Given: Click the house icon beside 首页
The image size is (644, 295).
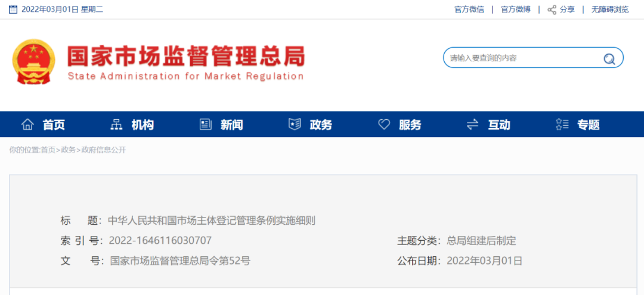Looking at the screenshot, I should pos(27,125).
